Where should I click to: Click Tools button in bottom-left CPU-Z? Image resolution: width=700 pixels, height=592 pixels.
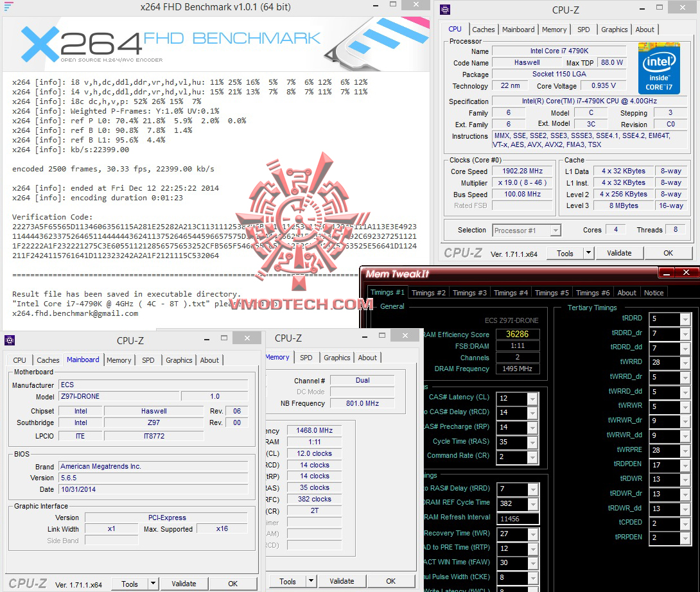pos(130,584)
